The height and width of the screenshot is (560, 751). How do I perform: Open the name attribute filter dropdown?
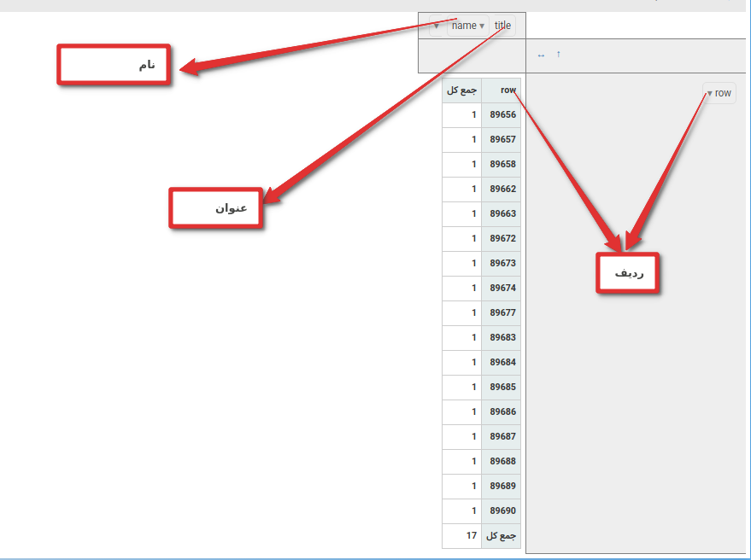coord(482,26)
